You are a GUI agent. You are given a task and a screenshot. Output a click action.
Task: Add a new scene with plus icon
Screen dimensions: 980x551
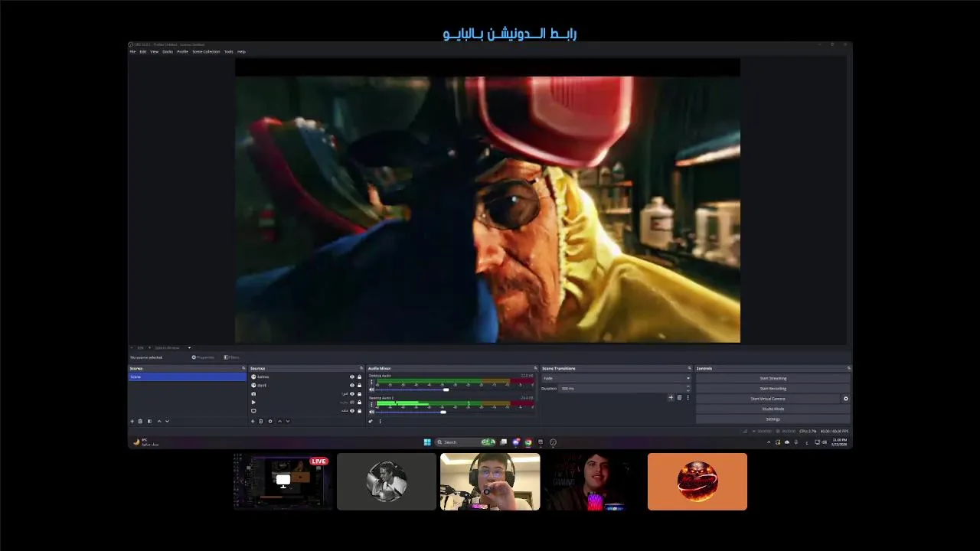132,421
